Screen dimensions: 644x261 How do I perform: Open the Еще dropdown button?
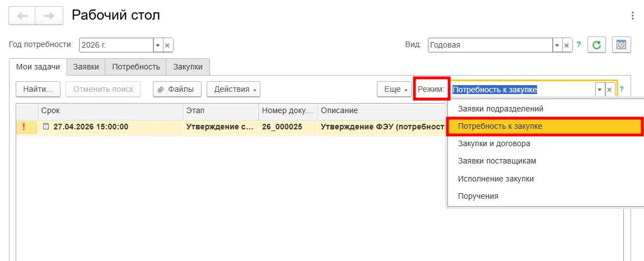click(x=394, y=89)
